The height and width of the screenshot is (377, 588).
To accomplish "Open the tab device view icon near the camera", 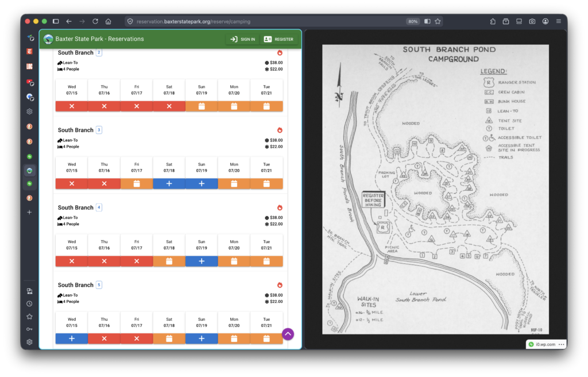I will point(519,21).
